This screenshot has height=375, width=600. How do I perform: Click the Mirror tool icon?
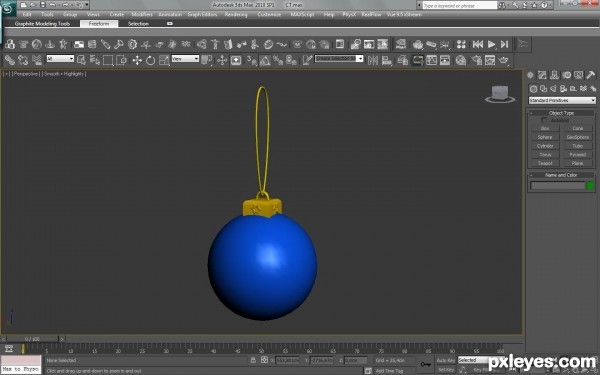click(373, 60)
